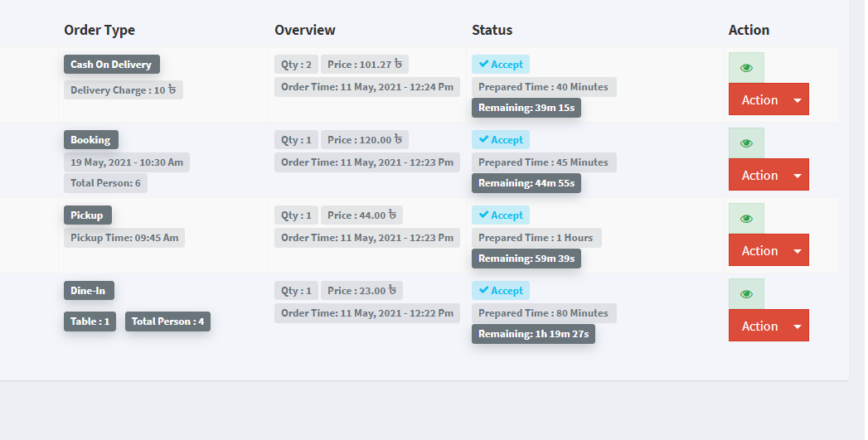Screen dimensions: 868x440
Task: Click the Delivery Charge : 10 label
Action: [124, 90]
